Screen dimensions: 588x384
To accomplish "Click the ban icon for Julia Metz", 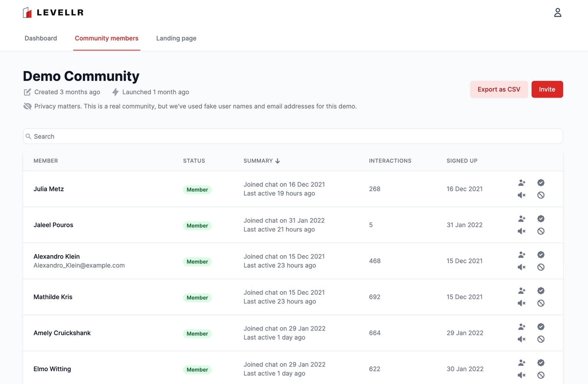I will [x=541, y=195].
